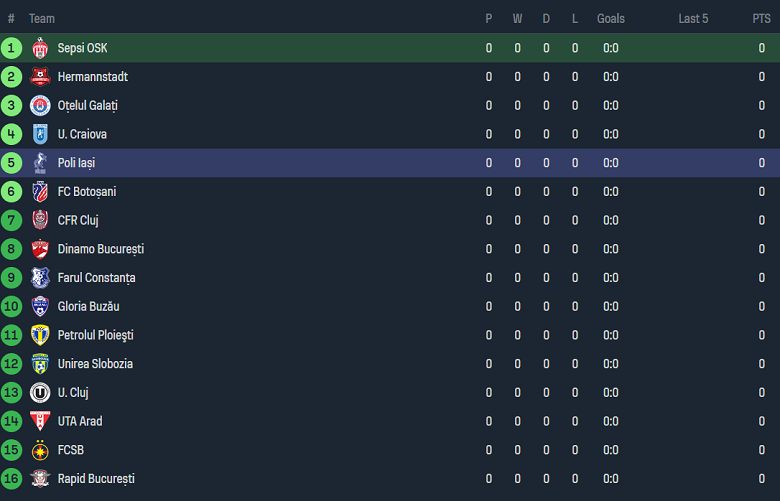Click the Oțelul Galați club badge
The width and height of the screenshot is (780, 501).
click(x=40, y=106)
